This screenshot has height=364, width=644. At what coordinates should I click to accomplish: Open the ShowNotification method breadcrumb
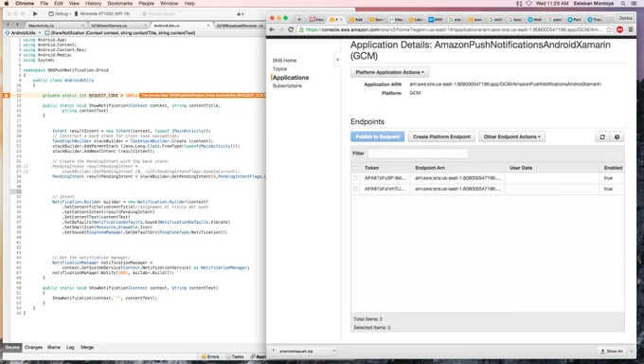[x=120, y=32]
